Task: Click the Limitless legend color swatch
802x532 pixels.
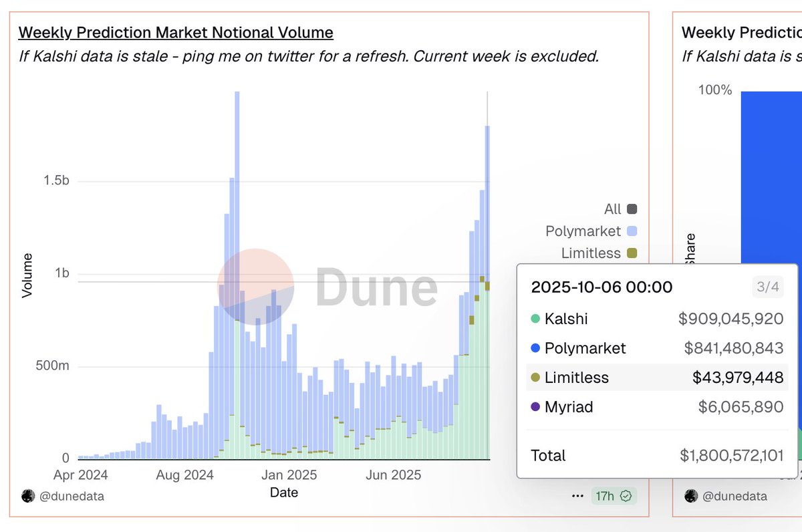Action: coord(632,253)
